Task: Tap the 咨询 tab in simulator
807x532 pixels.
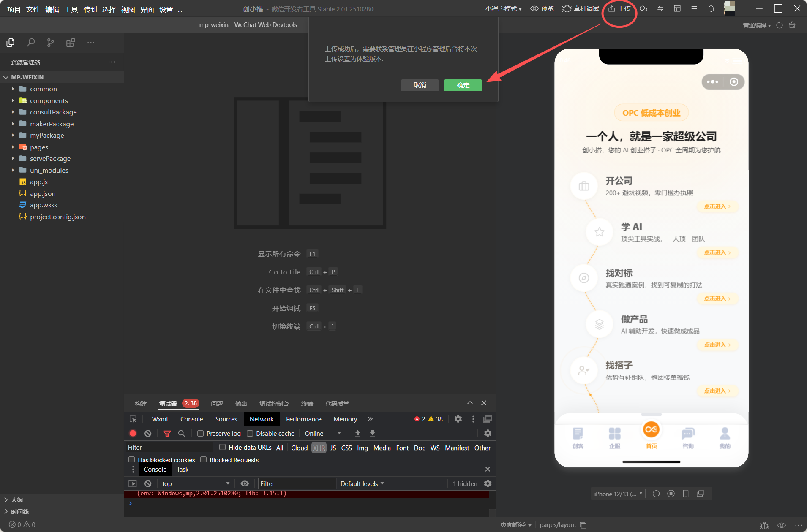Action: point(688,437)
